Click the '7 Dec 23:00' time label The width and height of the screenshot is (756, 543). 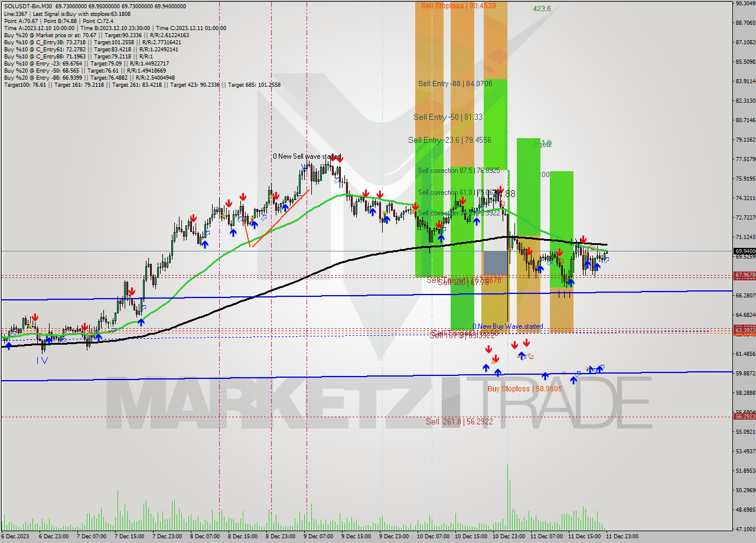click(x=167, y=537)
